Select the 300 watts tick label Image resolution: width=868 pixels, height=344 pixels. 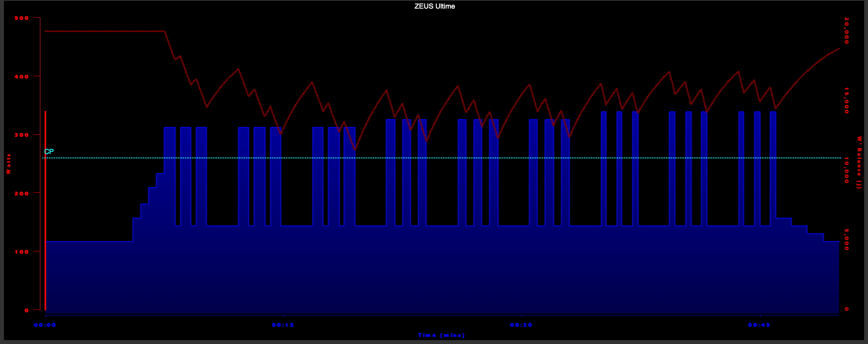coord(22,135)
